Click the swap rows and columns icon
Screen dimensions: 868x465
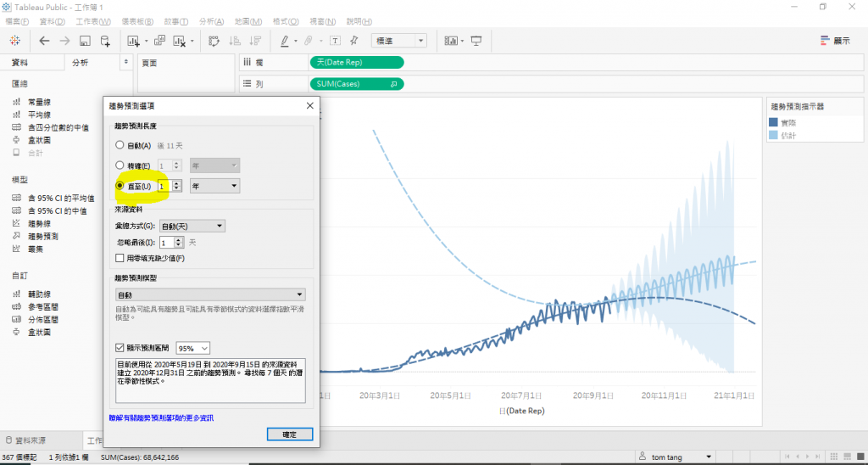click(214, 41)
